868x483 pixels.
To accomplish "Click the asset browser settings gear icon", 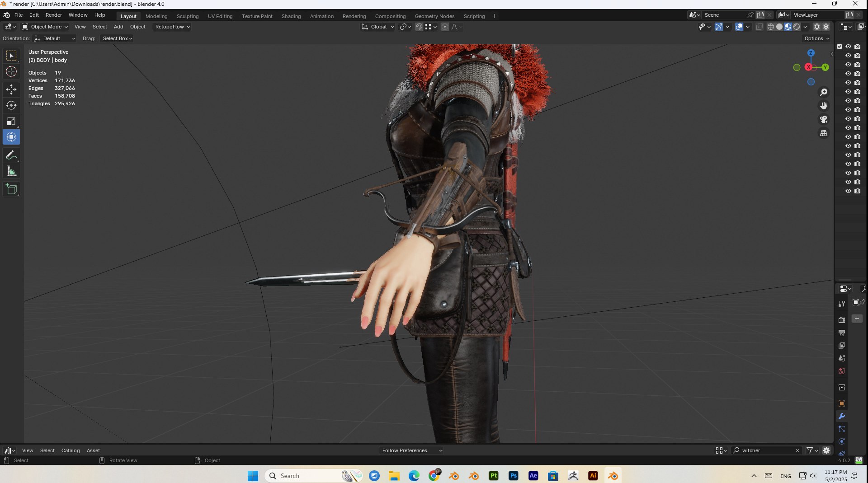I will click(x=826, y=450).
